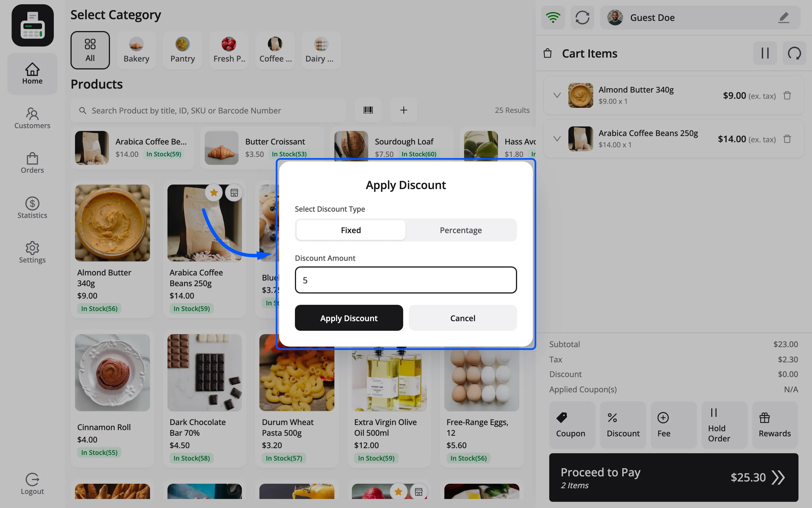Open the Fee action
The width and height of the screenshot is (812, 508).
pyautogui.click(x=674, y=425)
